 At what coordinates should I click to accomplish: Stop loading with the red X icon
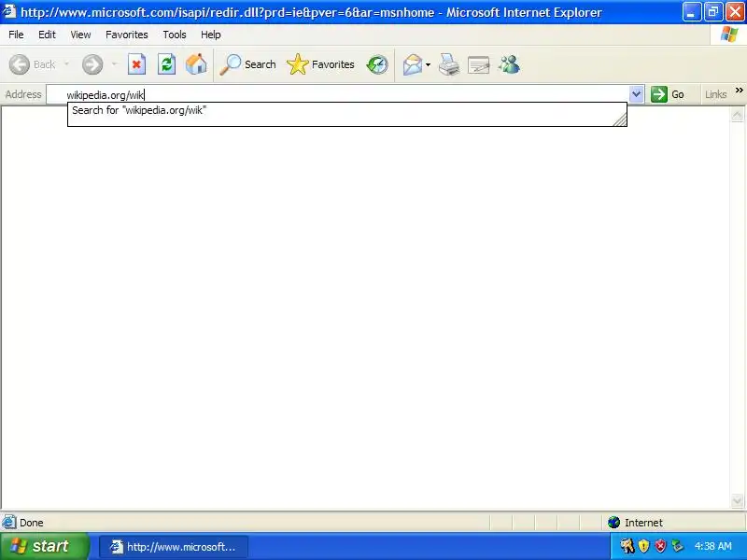tap(136, 64)
